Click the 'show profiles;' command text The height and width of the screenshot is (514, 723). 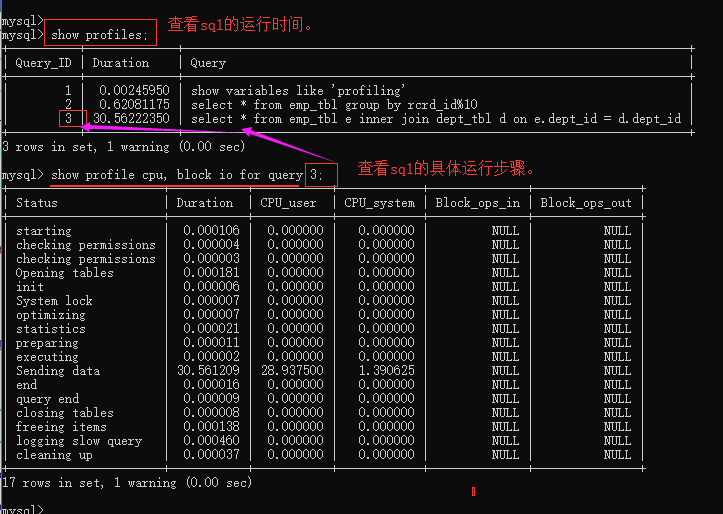(99, 35)
